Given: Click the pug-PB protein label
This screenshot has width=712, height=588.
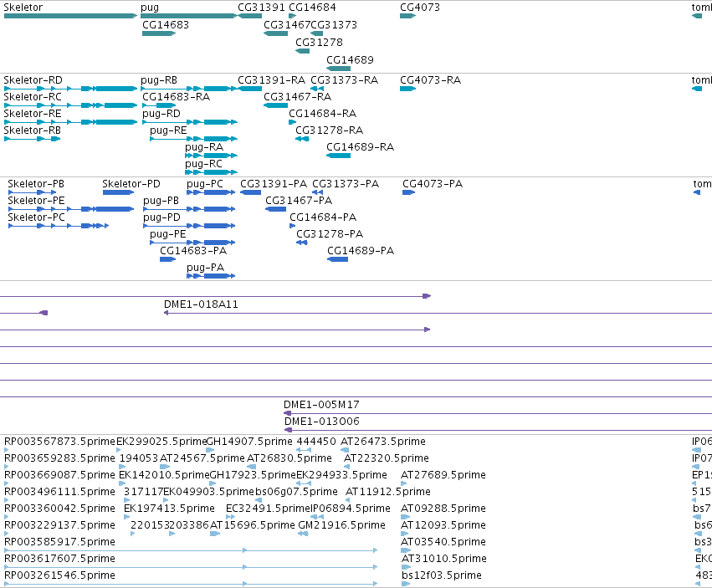Looking at the screenshot, I should (161, 201).
